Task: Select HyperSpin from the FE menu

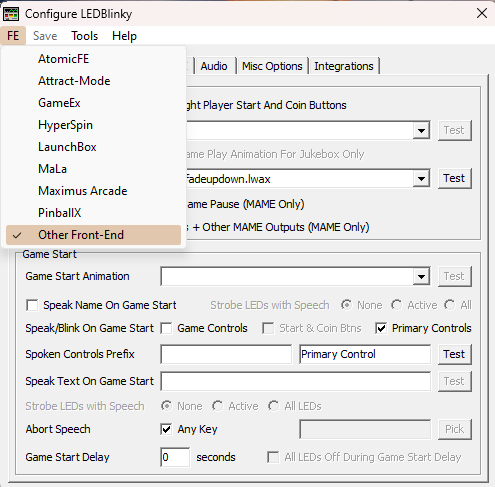Action: pos(65,125)
